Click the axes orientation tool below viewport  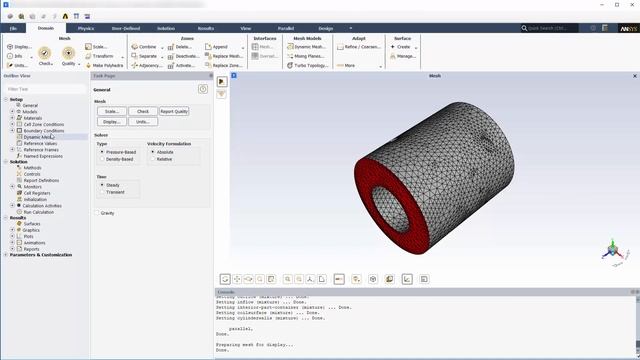tap(310, 279)
